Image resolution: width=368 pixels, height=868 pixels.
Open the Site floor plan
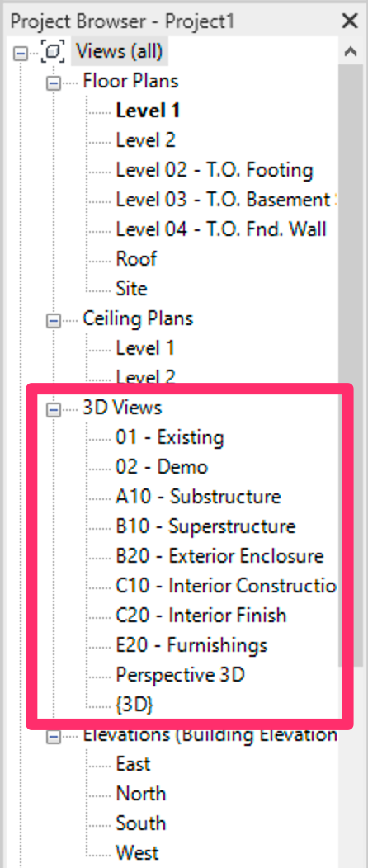131,289
